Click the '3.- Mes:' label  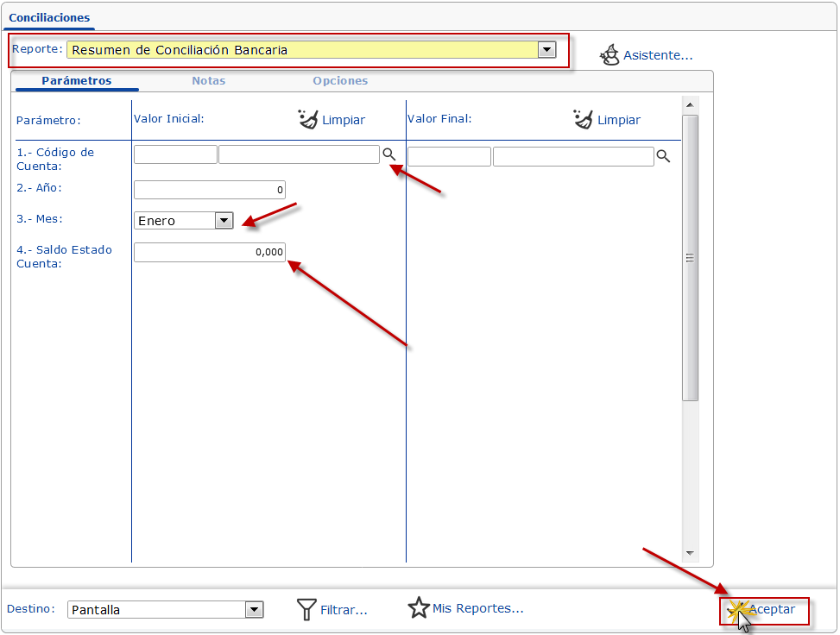coord(40,218)
